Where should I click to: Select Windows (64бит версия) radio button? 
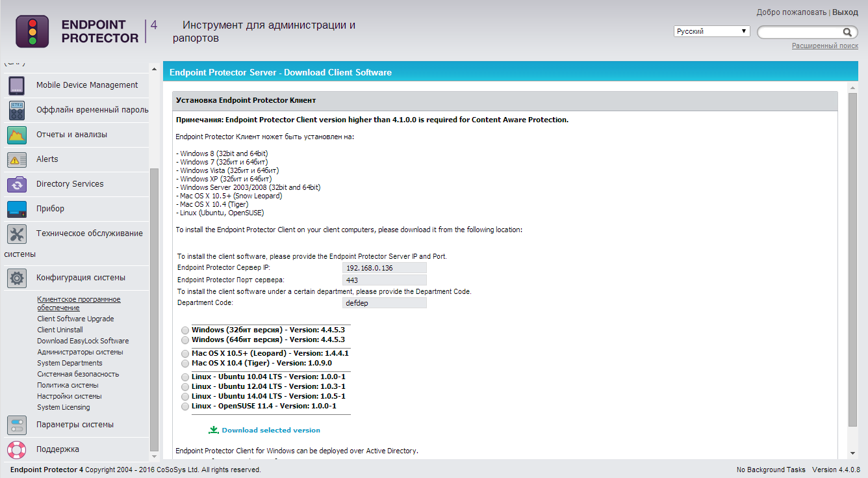[185, 340]
